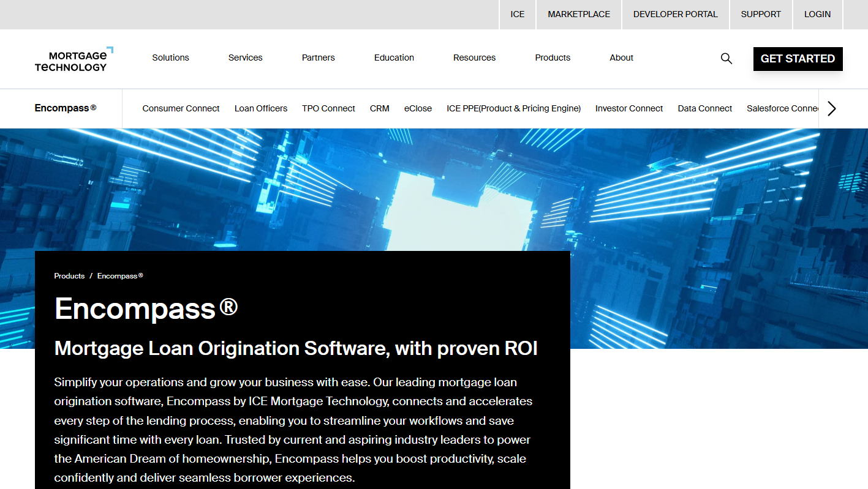Viewport: 868px width, 489px height.
Task: Click the search magnifier icon
Action: 726,59
